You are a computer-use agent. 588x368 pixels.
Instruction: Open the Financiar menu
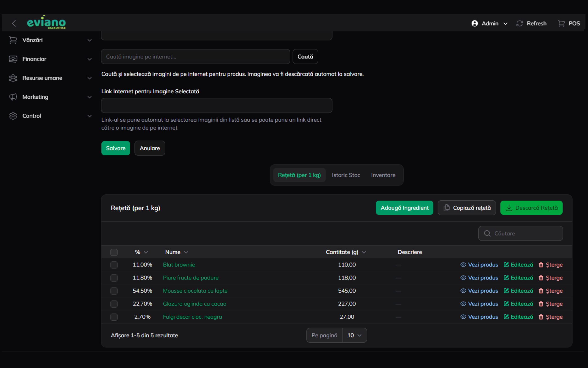point(50,59)
